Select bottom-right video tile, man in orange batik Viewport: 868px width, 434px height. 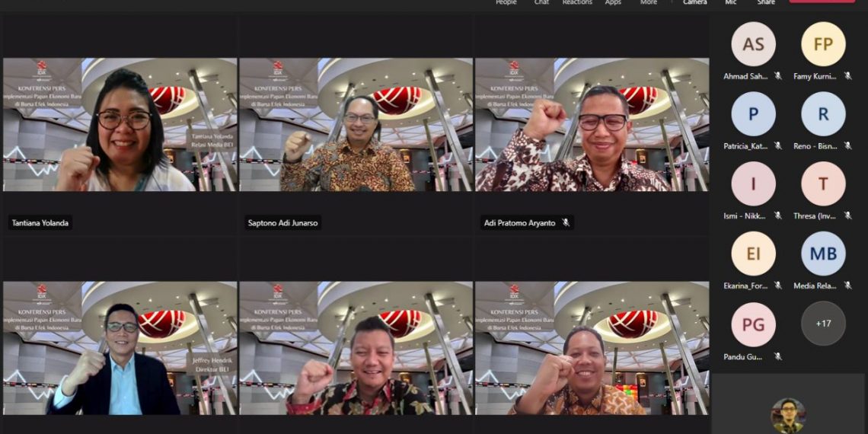tap(592, 348)
